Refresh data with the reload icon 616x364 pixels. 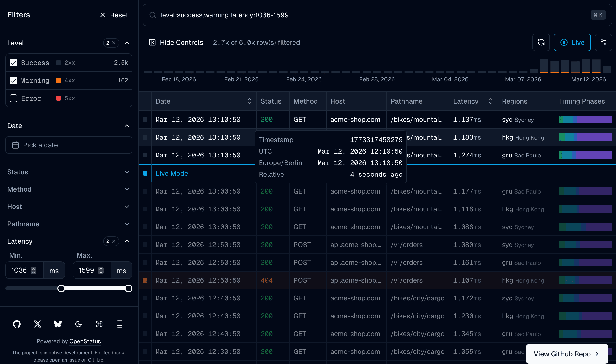tap(541, 42)
